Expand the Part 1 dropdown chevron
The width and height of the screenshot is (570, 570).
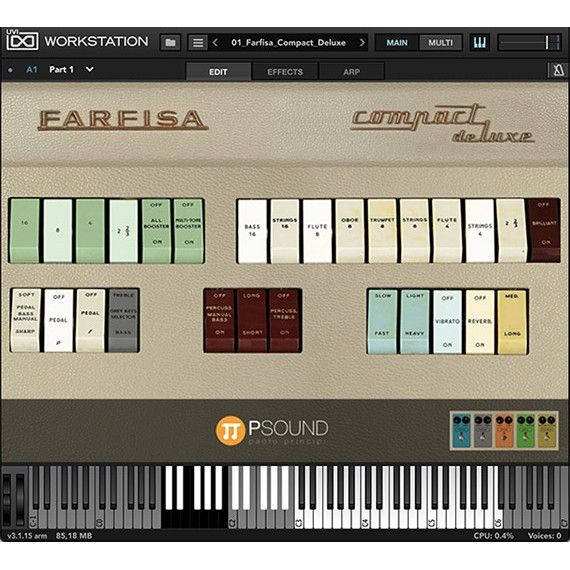click(89, 69)
